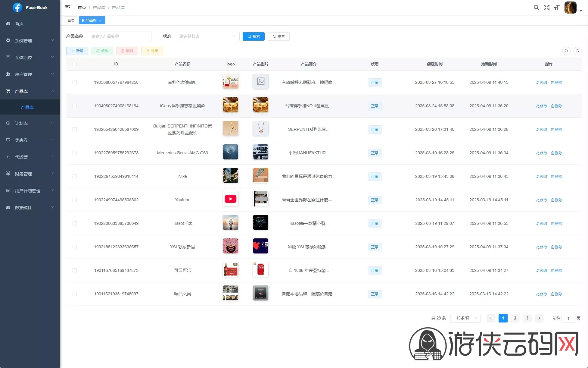Click 修改 link for Tissot手表 row
588x368 pixels.
542,223
